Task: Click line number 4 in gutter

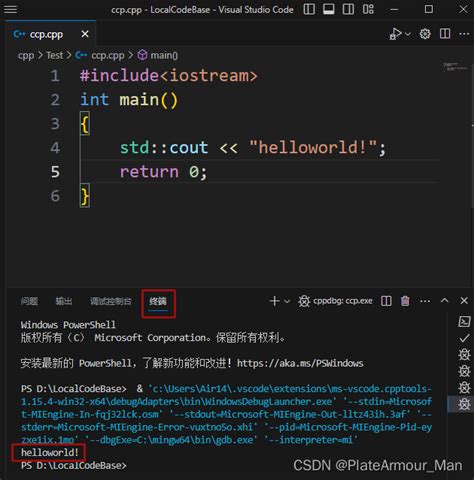Action: coord(55,148)
